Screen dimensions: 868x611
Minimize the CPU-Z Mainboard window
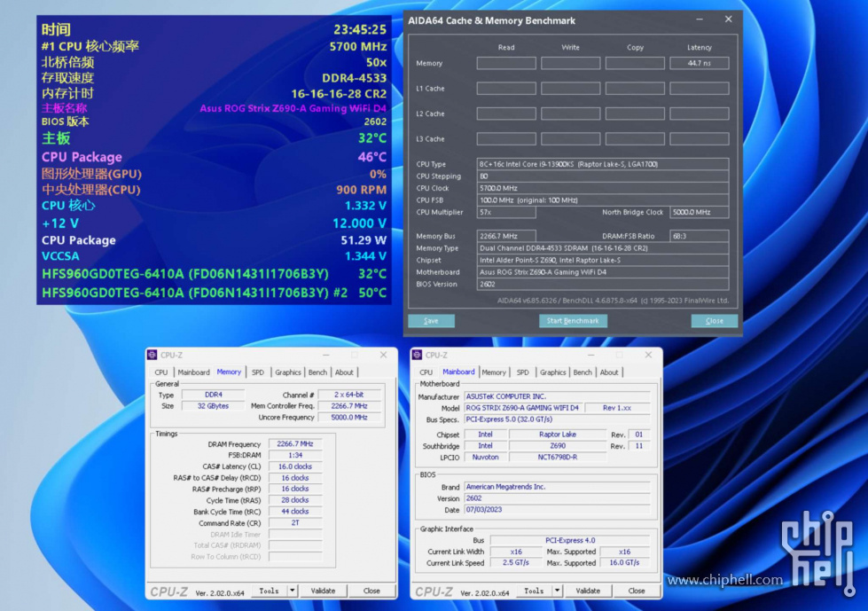tap(591, 355)
